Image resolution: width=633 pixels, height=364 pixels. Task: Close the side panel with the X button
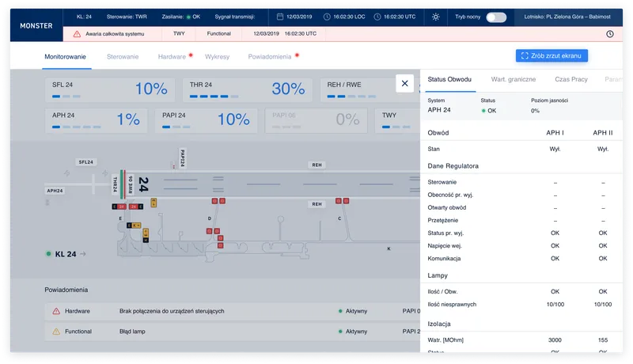point(404,84)
